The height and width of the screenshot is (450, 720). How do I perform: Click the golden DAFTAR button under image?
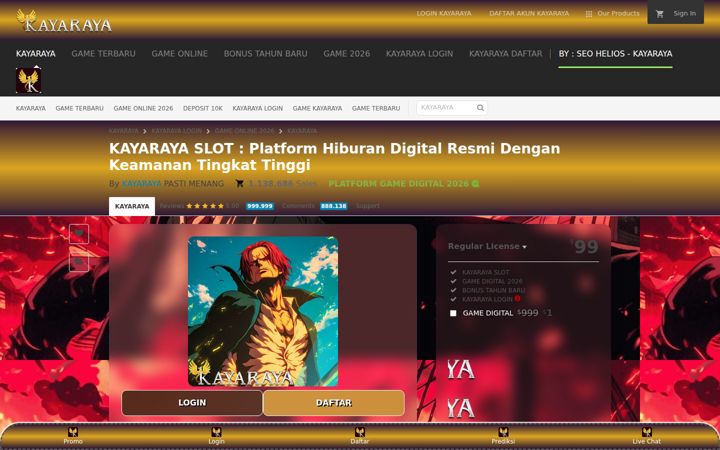coord(334,403)
